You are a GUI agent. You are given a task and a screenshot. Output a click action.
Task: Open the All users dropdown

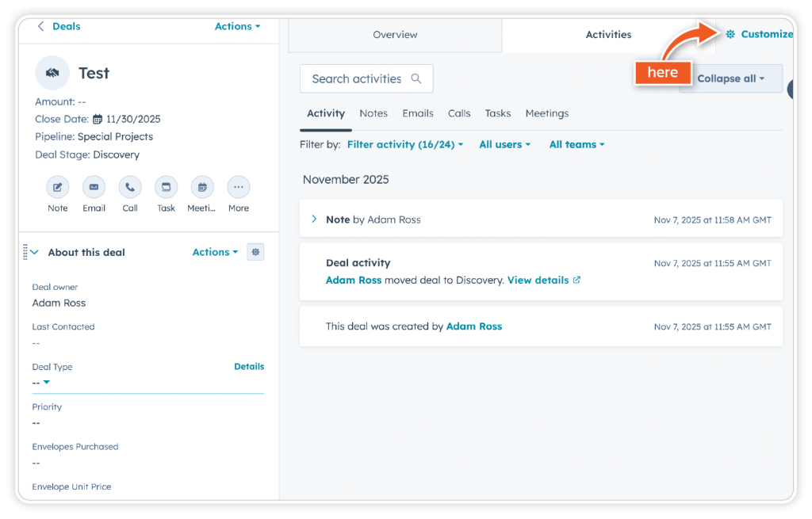coord(504,145)
